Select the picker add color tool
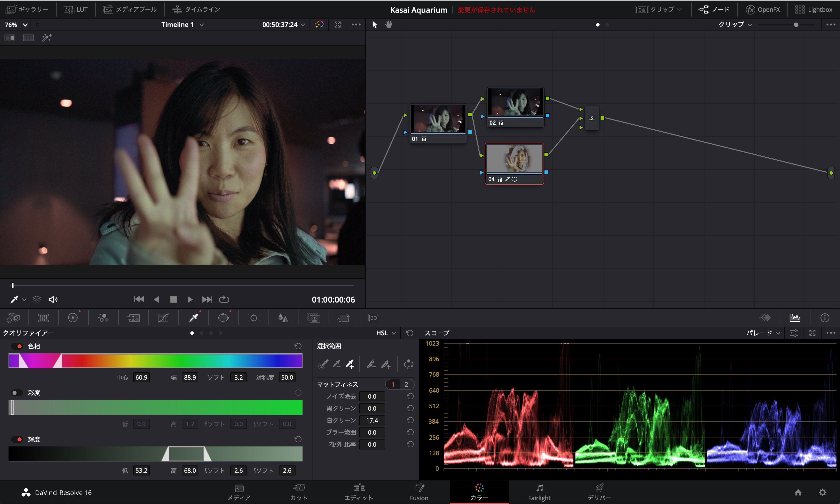Image resolution: width=840 pixels, height=504 pixels. point(350,364)
